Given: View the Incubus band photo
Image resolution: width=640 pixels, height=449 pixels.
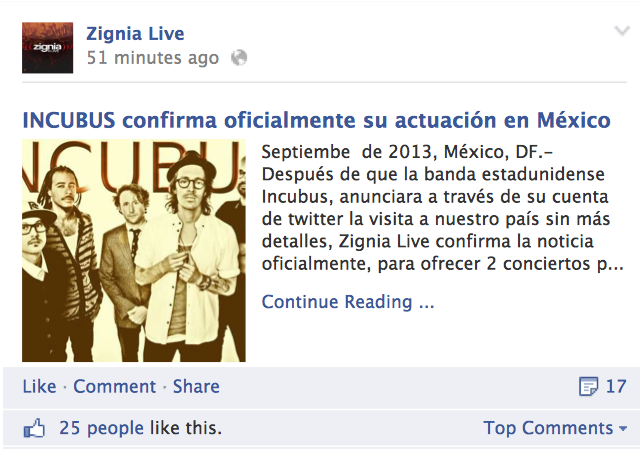Looking at the screenshot, I should [x=134, y=250].
